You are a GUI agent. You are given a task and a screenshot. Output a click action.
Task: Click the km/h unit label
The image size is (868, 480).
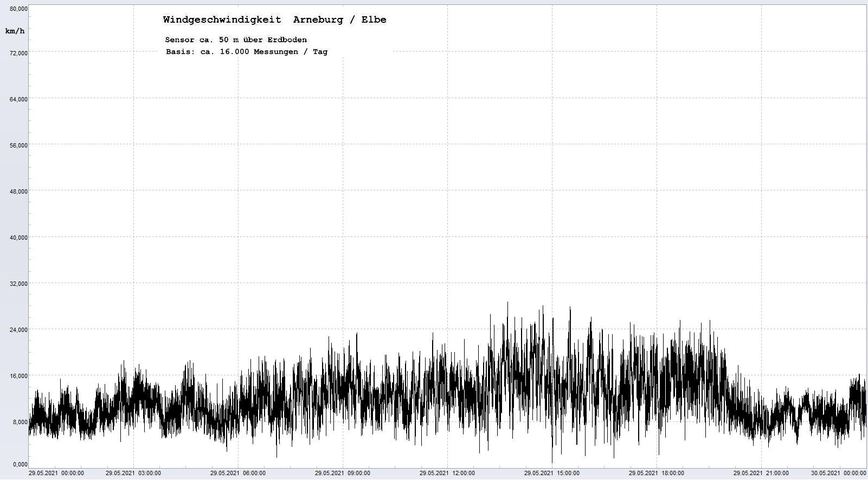point(15,31)
